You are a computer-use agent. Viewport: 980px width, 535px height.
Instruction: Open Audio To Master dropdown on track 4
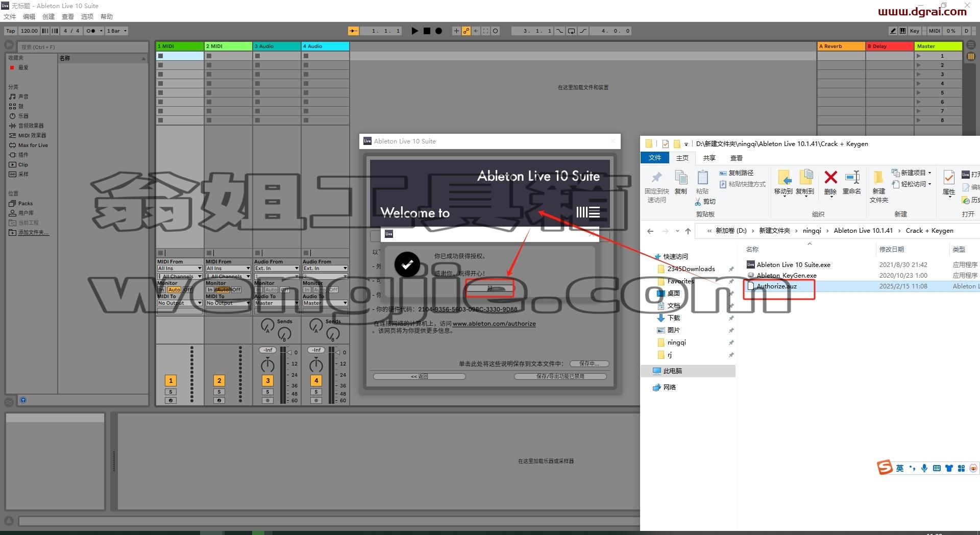tap(325, 303)
